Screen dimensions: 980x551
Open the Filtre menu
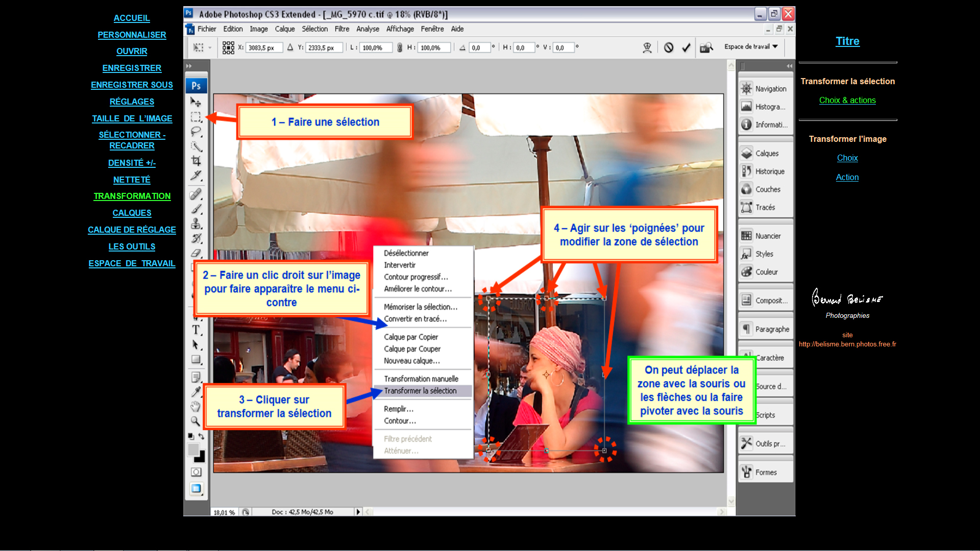[x=342, y=29]
